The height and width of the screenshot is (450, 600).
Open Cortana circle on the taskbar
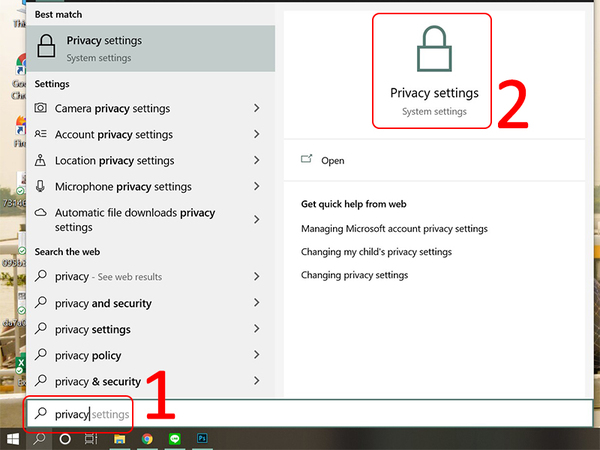tap(65, 439)
